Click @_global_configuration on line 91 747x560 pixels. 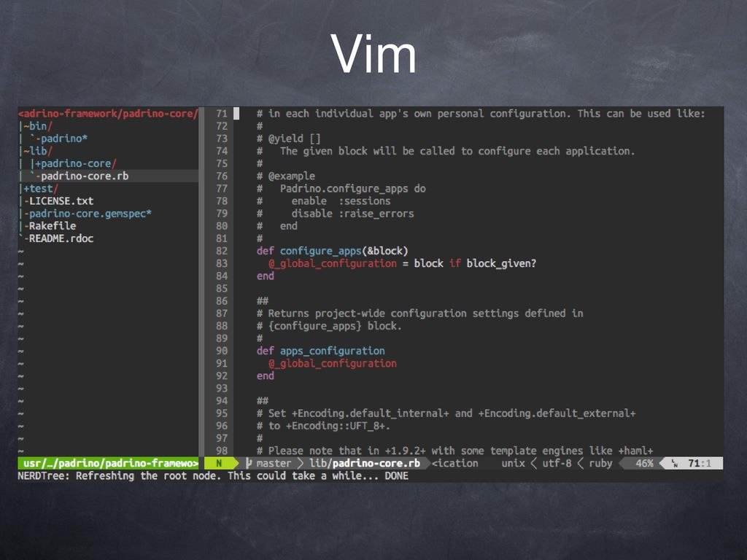tap(333, 363)
